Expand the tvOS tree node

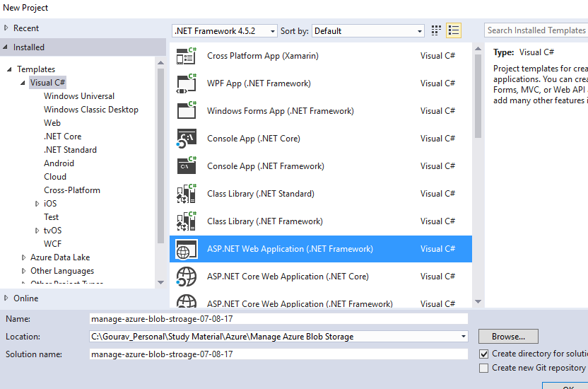(x=37, y=231)
